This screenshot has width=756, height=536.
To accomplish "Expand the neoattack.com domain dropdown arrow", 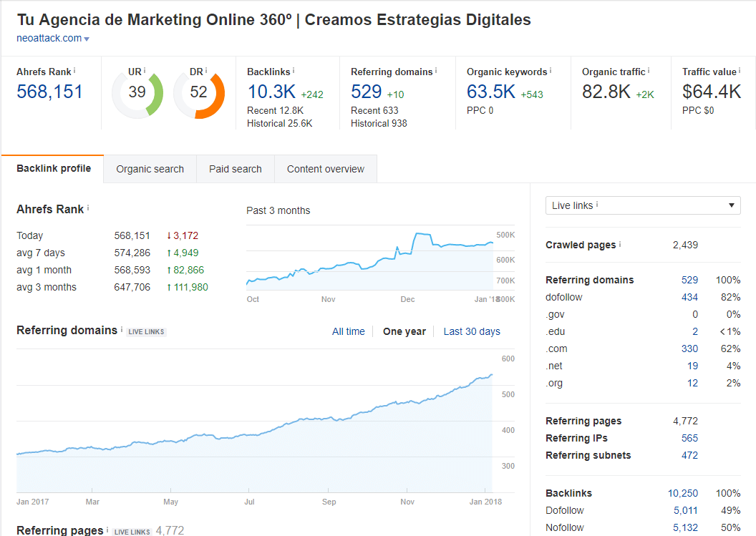I will [87, 39].
